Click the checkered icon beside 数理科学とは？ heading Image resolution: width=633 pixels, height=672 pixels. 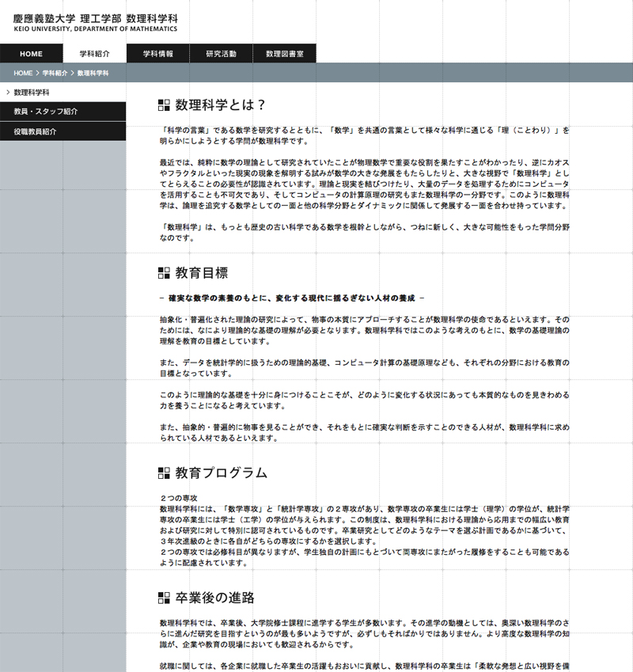click(165, 104)
